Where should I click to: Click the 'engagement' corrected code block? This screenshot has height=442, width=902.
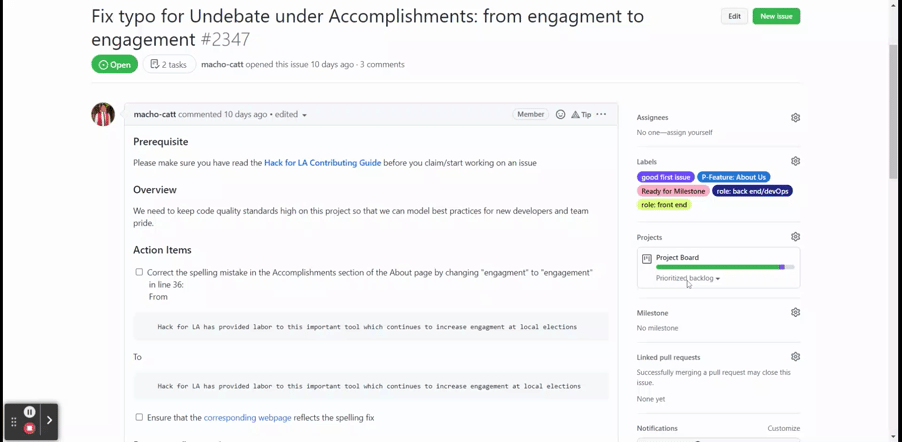371,386
